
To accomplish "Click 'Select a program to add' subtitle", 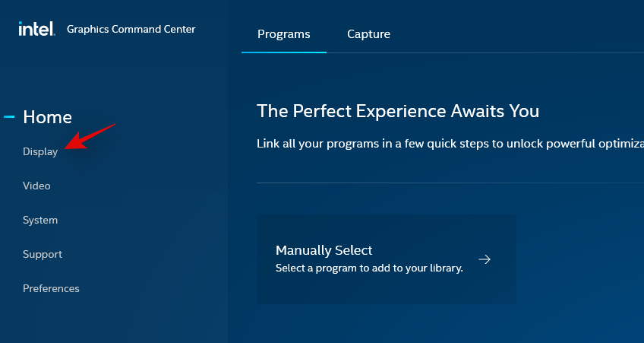I will click(369, 268).
